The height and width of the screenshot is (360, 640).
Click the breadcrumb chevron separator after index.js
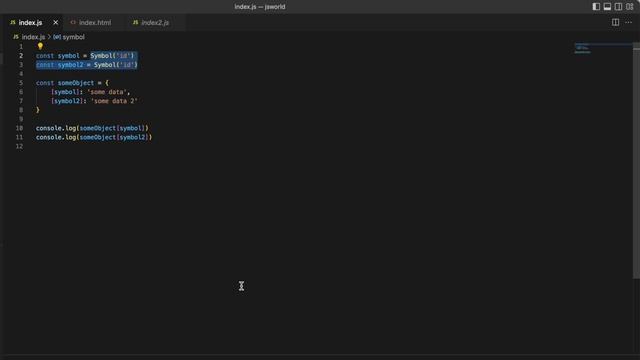click(49, 37)
